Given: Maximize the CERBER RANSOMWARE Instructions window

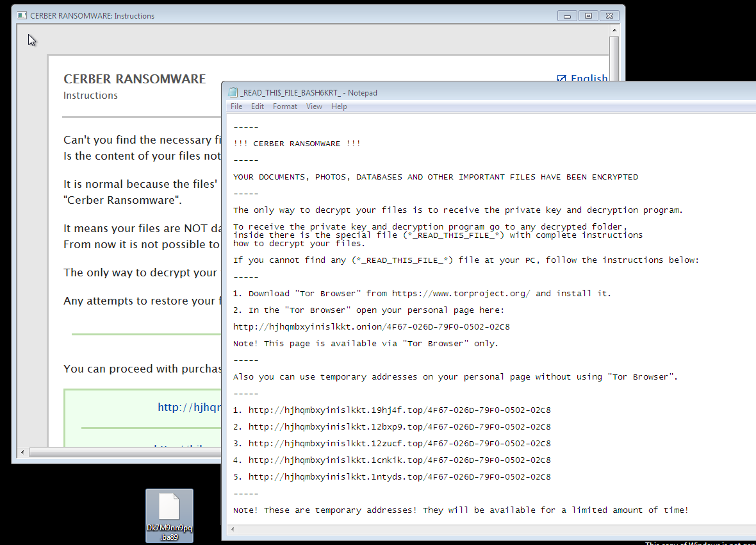Looking at the screenshot, I should (589, 15).
